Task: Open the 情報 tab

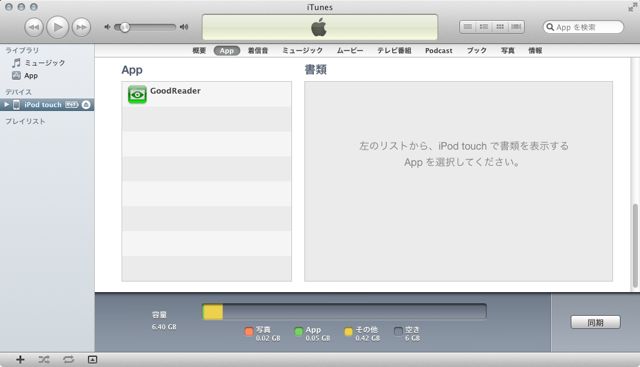Action: (535, 51)
